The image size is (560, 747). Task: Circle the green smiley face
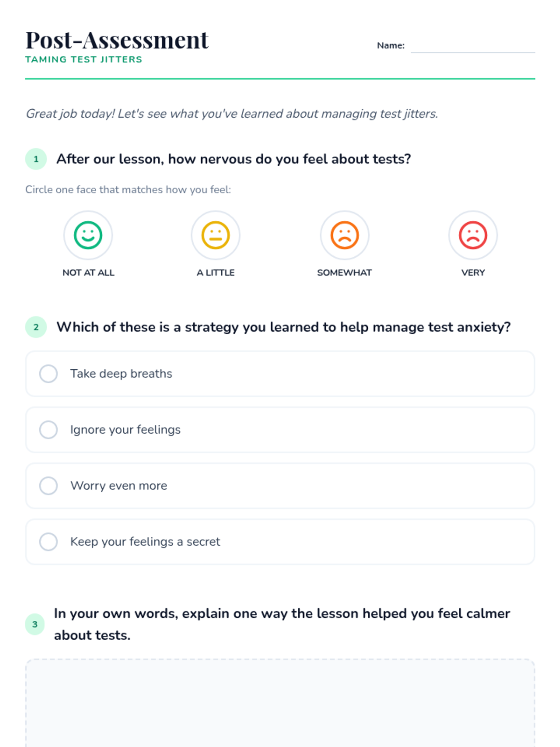(x=88, y=235)
